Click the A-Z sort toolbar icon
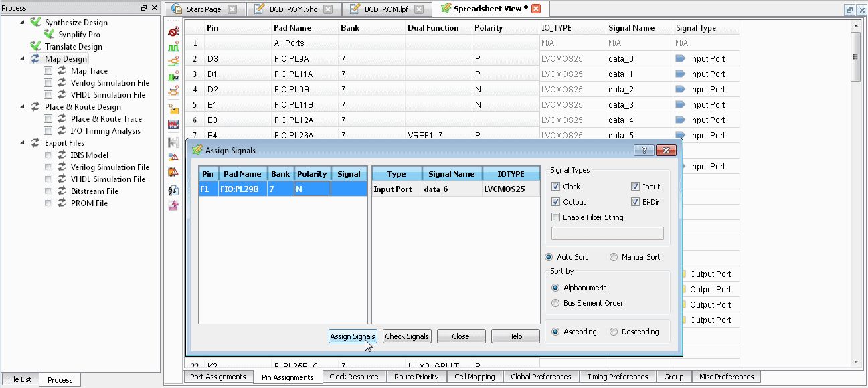The height and width of the screenshot is (388, 868). pyautogui.click(x=173, y=190)
